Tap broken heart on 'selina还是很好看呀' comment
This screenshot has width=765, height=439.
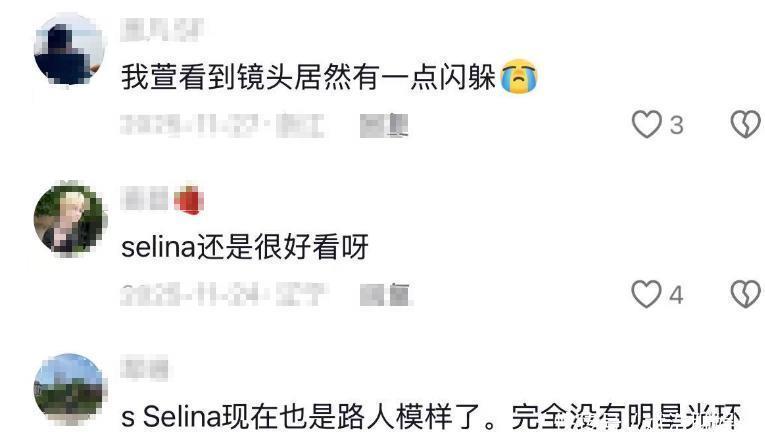point(746,294)
